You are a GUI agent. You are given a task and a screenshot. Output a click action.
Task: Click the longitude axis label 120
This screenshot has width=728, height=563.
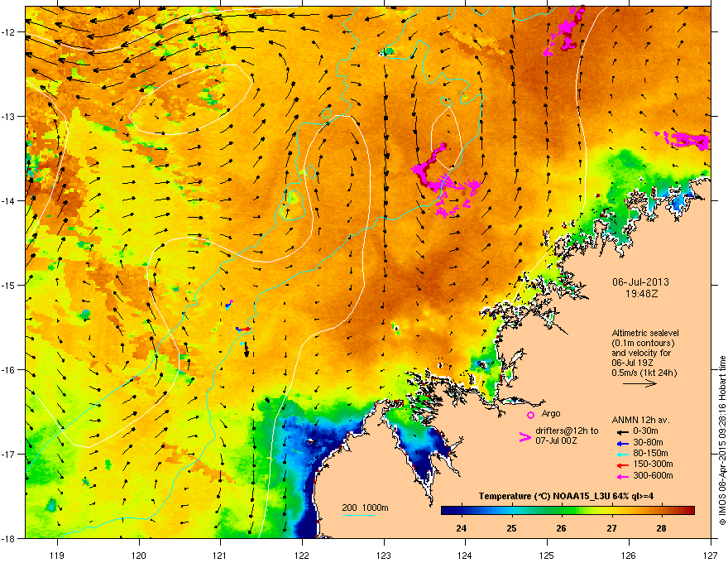[x=139, y=555]
